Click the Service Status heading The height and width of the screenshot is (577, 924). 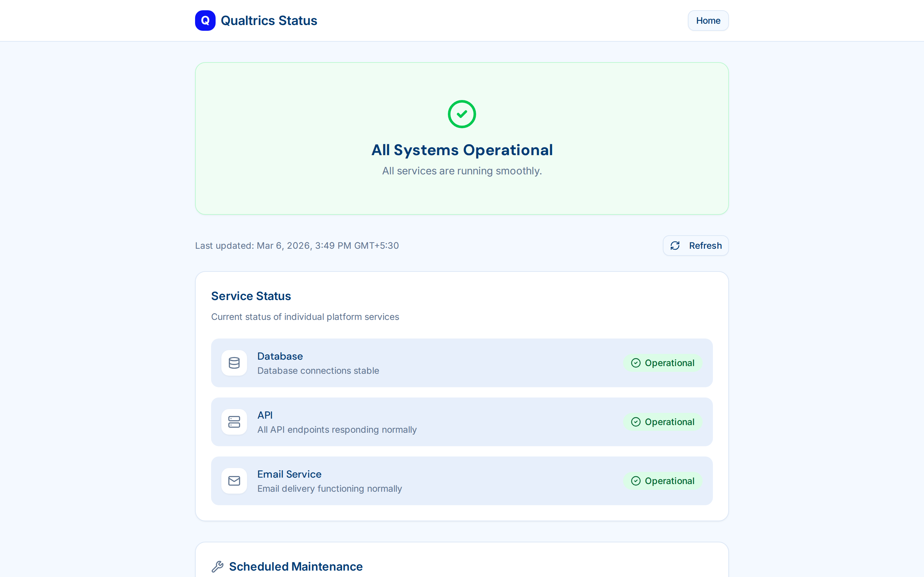pos(251,296)
